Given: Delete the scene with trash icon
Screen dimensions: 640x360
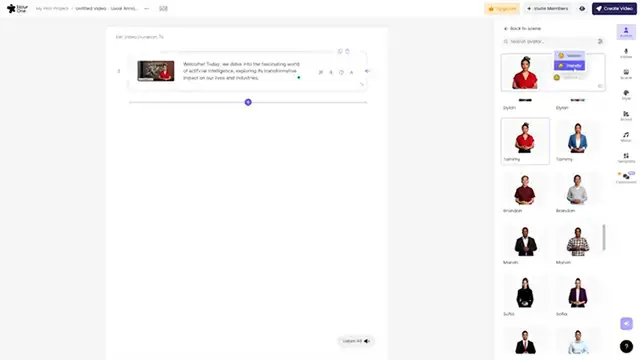Looking at the screenshot, I should [347, 51].
